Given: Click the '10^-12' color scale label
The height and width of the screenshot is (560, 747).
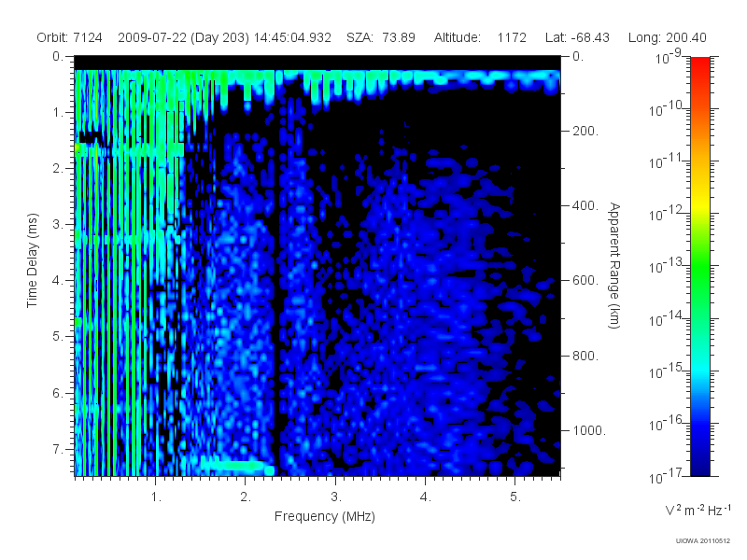Looking at the screenshot, I should (x=666, y=215).
